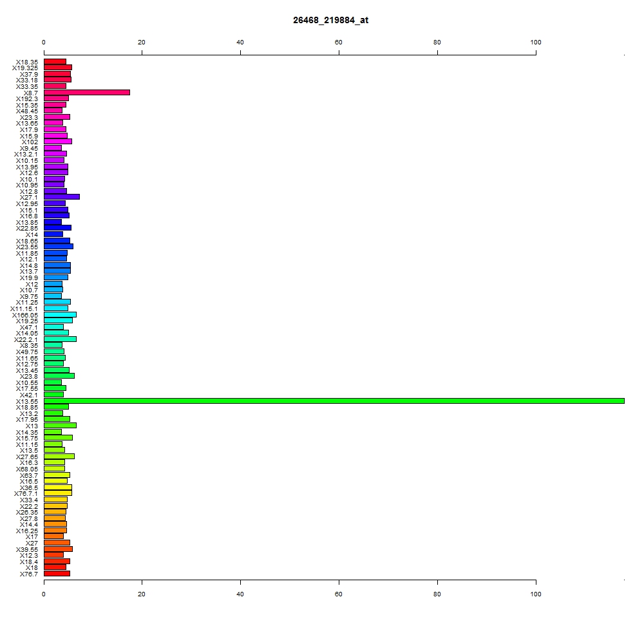The width and height of the screenshot is (644, 644).
Task: Click the X14 row label
Action: pos(32,235)
